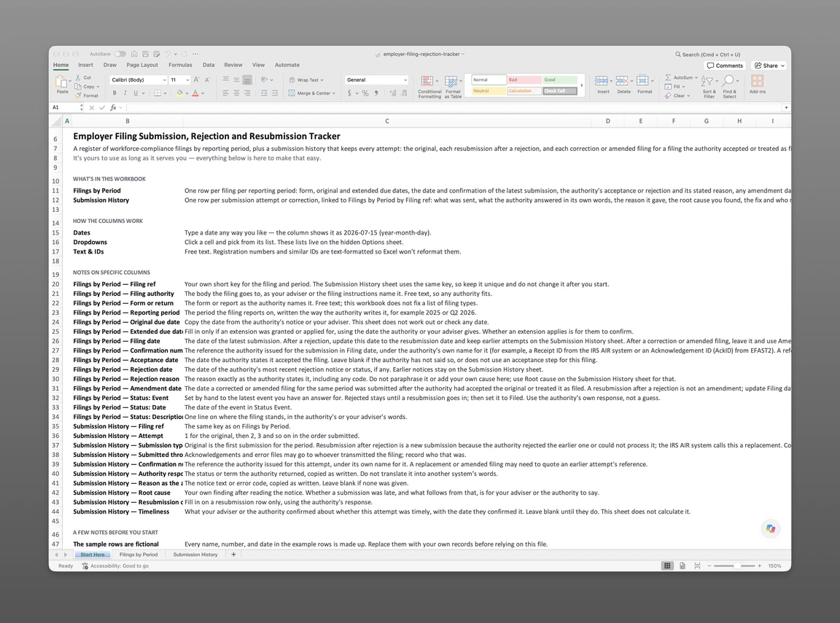Switch to the Formulas tab

pos(180,65)
